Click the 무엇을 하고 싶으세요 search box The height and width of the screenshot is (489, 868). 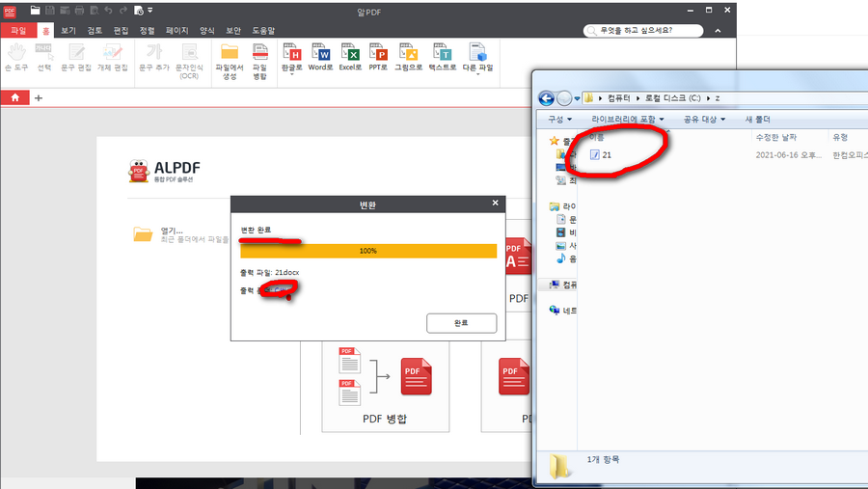(643, 31)
